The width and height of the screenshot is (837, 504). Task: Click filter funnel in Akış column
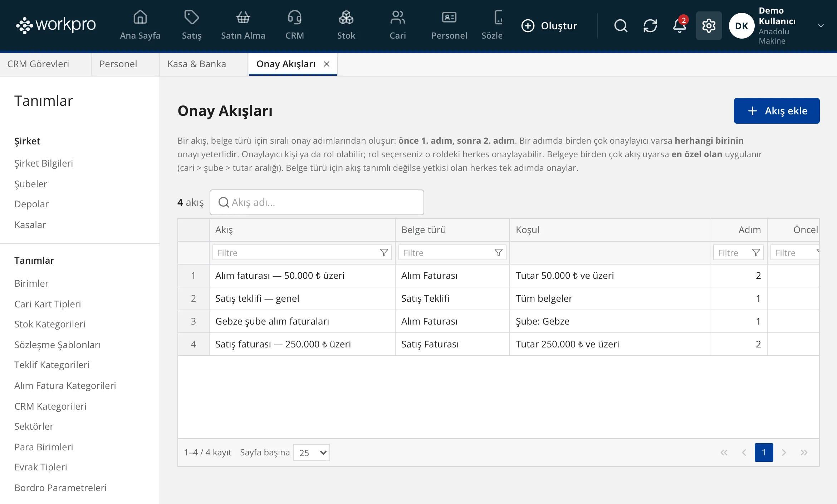[384, 253]
